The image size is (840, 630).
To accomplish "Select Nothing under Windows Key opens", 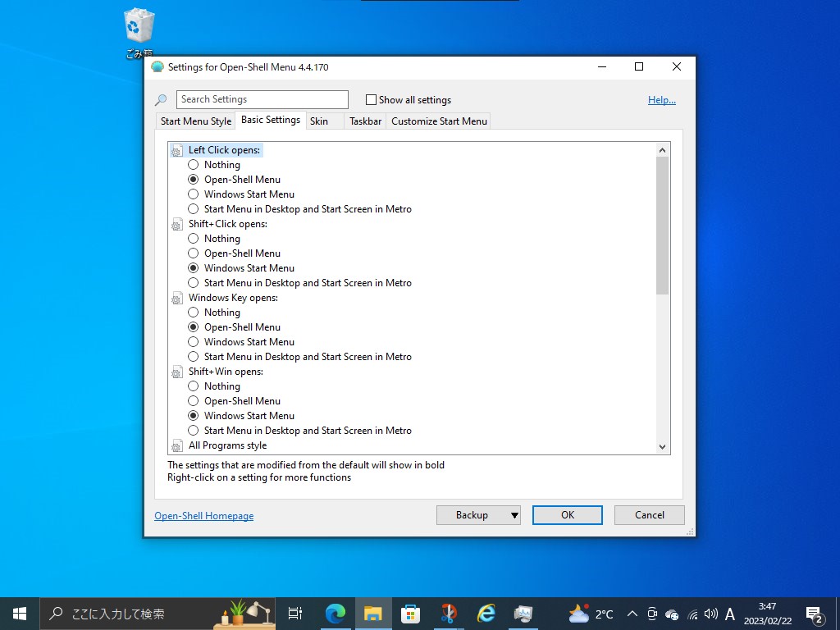I will (x=194, y=313).
